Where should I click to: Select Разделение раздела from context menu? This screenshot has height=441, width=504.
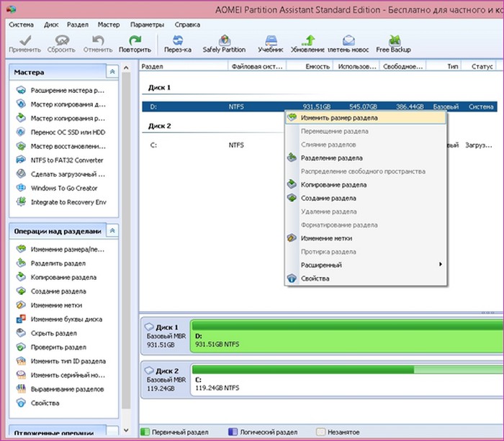tap(331, 158)
